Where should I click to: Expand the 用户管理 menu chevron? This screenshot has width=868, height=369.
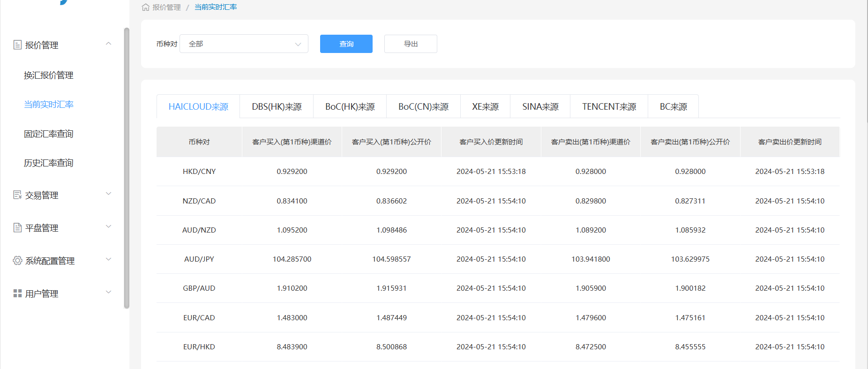coord(108,292)
